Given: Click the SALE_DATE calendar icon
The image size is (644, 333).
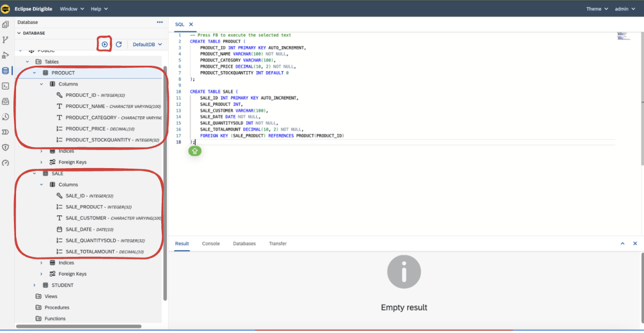Looking at the screenshot, I should point(59,229).
